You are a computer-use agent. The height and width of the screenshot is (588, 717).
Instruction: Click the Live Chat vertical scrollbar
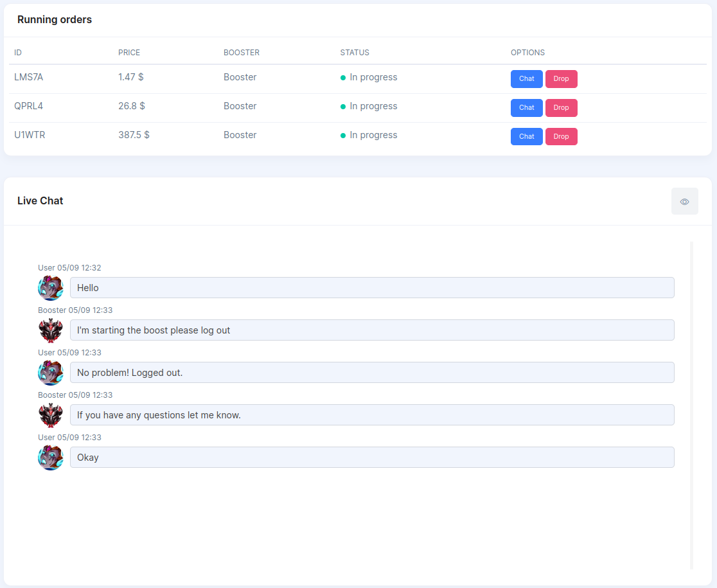691,405
